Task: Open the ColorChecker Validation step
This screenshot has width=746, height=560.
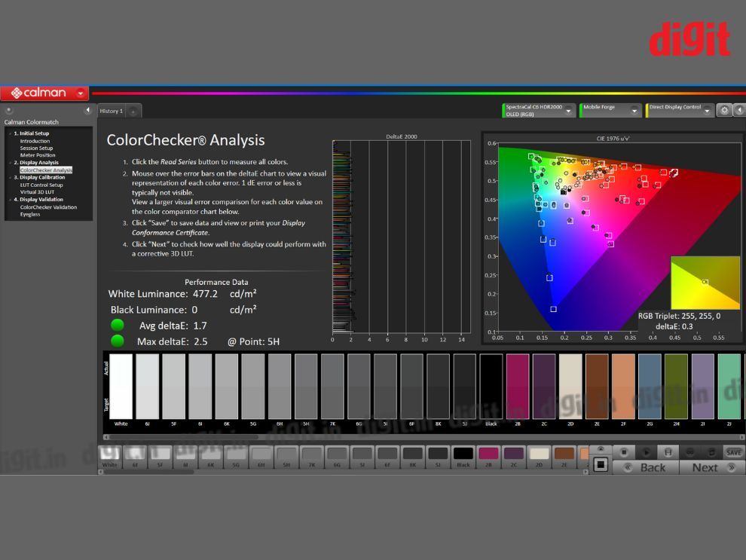Action: pos(48,207)
